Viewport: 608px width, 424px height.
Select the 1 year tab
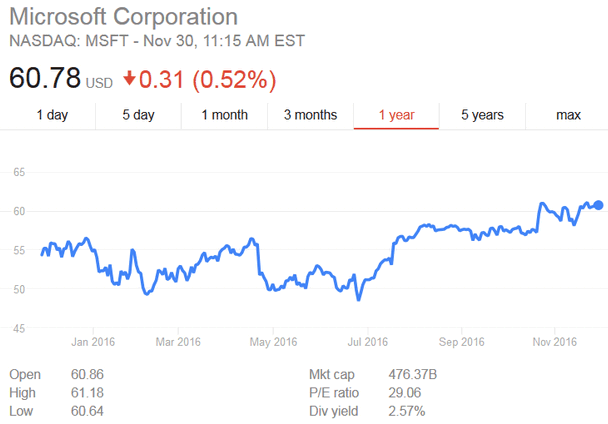pyautogui.click(x=396, y=115)
